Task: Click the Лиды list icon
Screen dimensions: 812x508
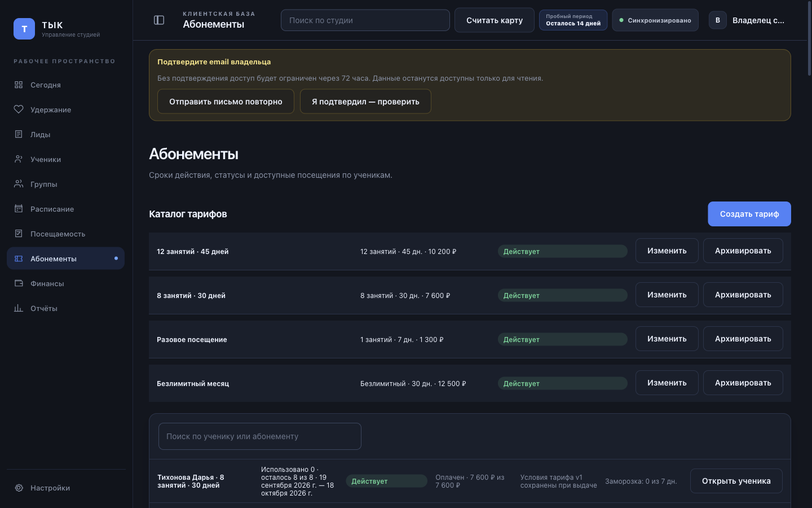Action: (x=19, y=134)
